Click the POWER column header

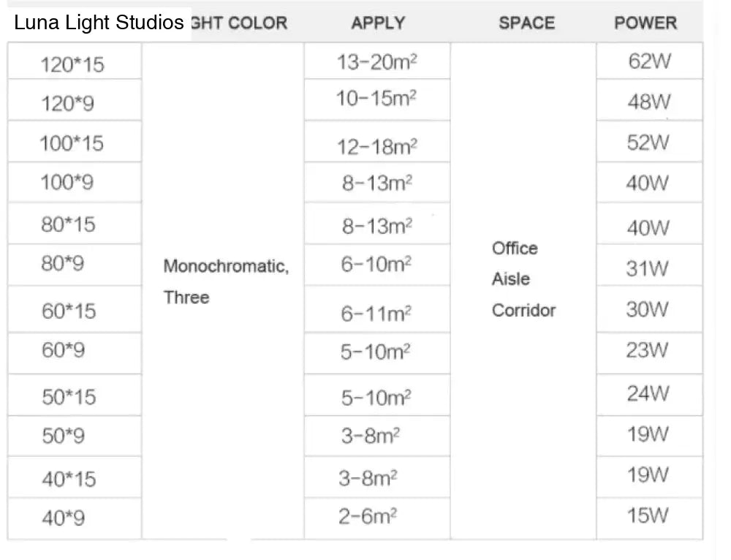click(645, 23)
